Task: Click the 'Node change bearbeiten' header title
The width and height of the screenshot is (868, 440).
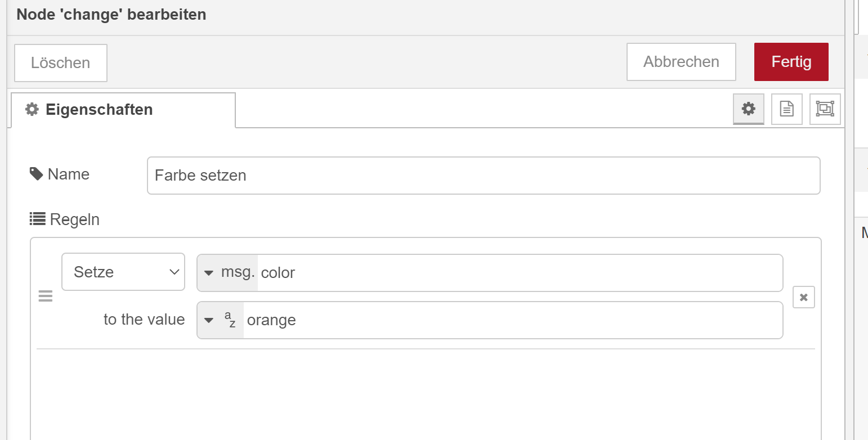Action: coord(111,15)
